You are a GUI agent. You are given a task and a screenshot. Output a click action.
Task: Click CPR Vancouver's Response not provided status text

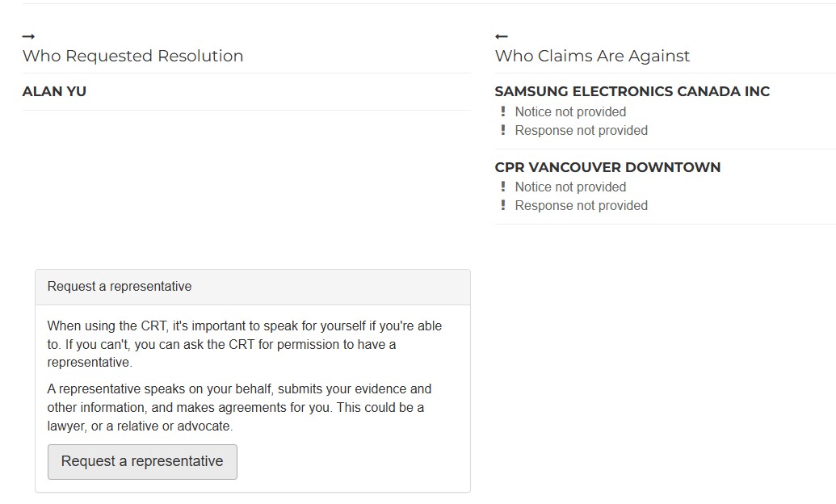tap(581, 205)
